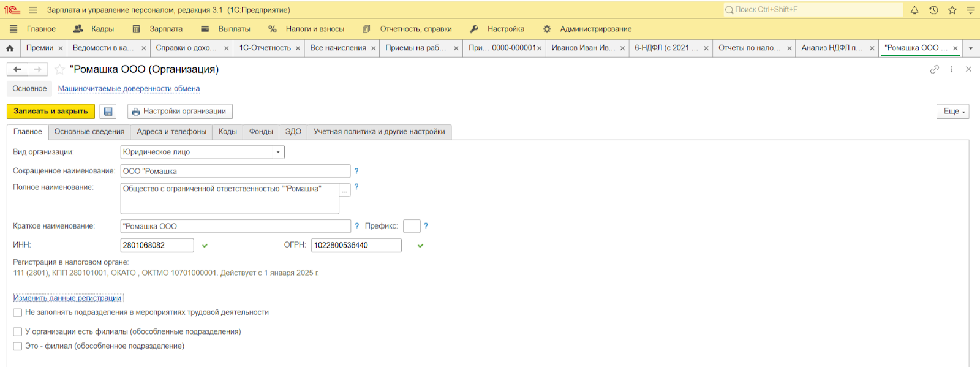The image size is (980, 367).
Task: Show help for Краткое наименование
Action: [356, 226]
